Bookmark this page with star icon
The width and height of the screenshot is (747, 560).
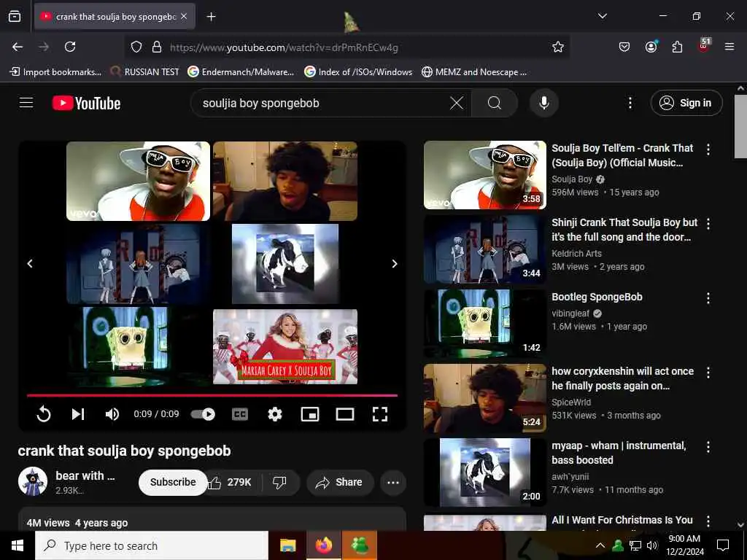pos(558,47)
